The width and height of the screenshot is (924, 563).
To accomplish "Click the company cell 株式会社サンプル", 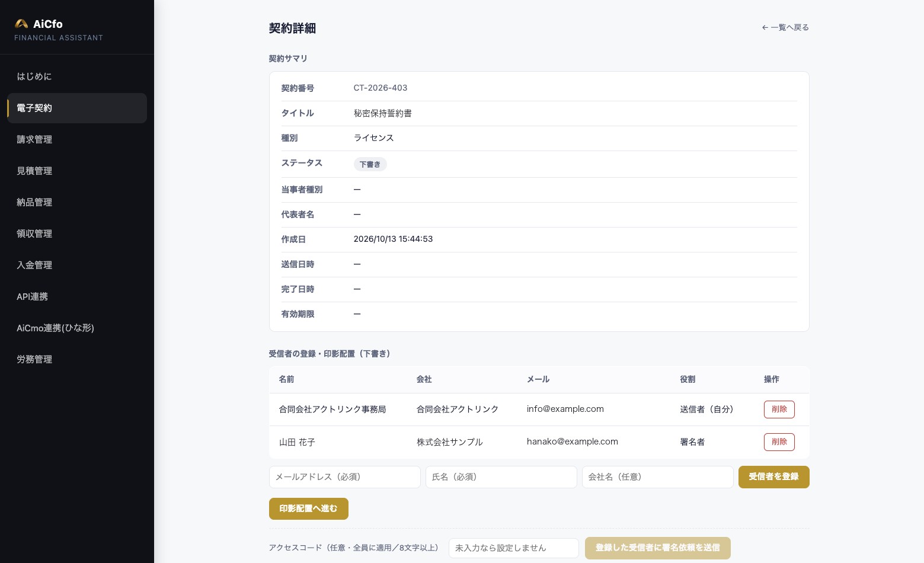I will [x=450, y=442].
